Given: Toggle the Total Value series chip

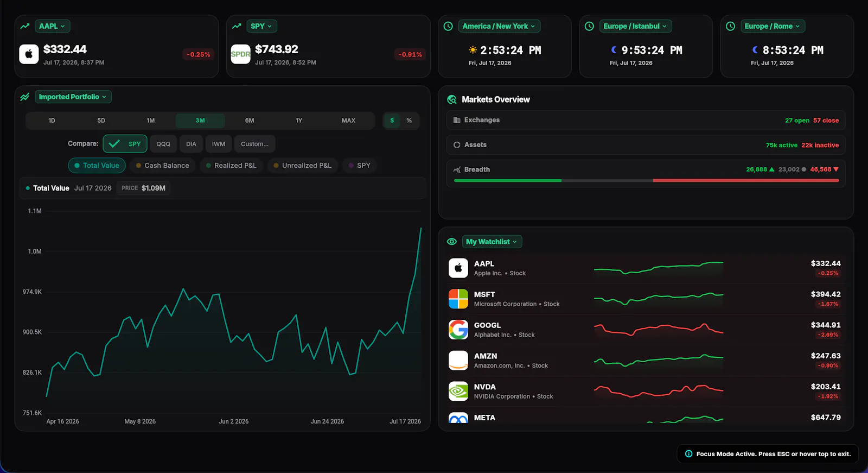Looking at the screenshot, I should (97, 166).
